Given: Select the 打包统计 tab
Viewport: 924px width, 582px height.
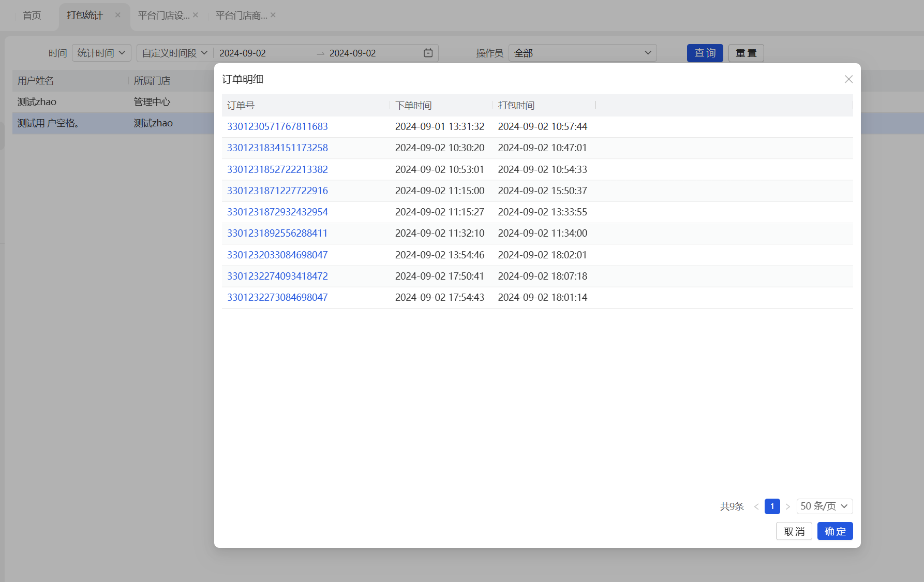Looking at the screenshot, I should pos(85,16).
